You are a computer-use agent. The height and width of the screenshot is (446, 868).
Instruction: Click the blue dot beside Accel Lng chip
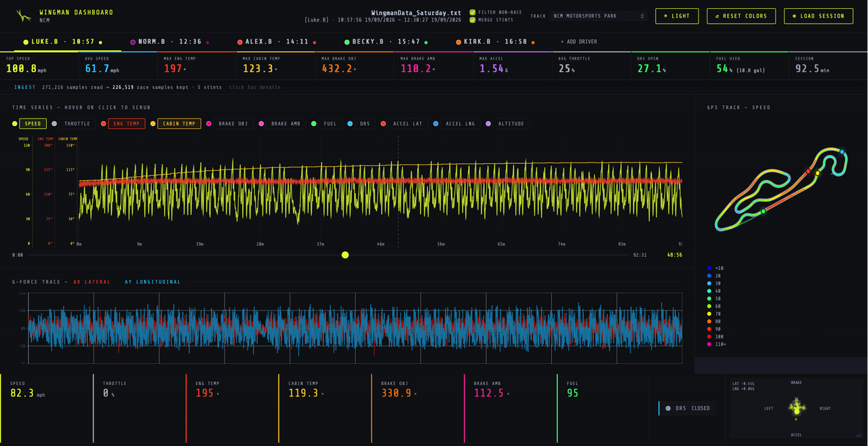pos(436,124)
